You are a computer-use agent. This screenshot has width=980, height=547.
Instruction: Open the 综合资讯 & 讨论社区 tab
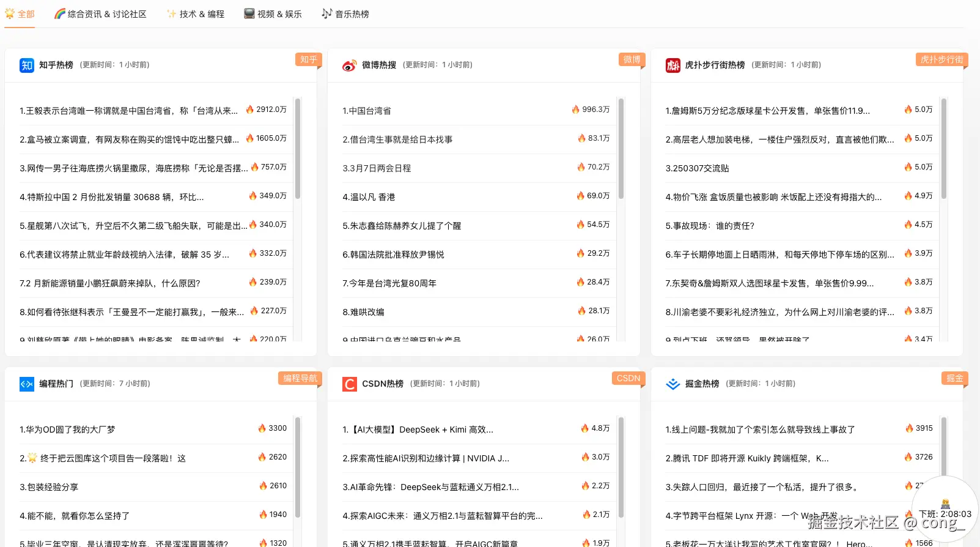(100, 14)
